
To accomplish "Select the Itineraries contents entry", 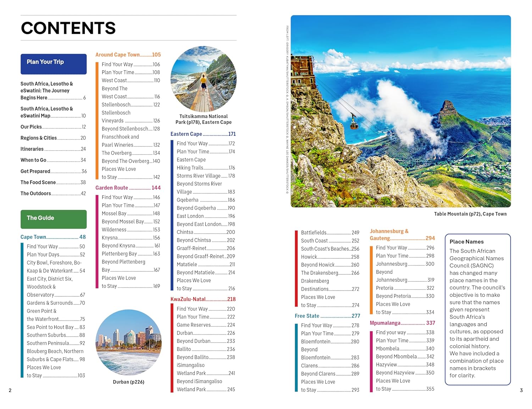I will pyautogui.click(x=53, y=149).
